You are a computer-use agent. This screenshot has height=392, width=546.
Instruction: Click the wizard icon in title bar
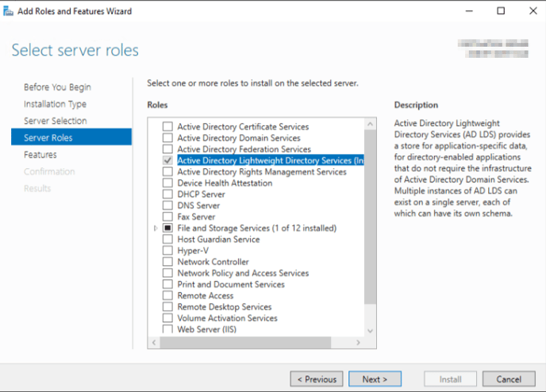pos(10,11)
